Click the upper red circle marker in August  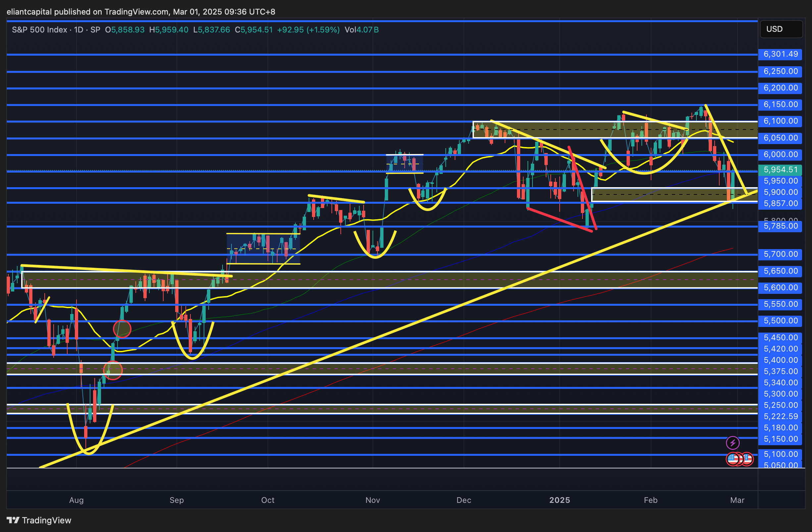[122, 329]
